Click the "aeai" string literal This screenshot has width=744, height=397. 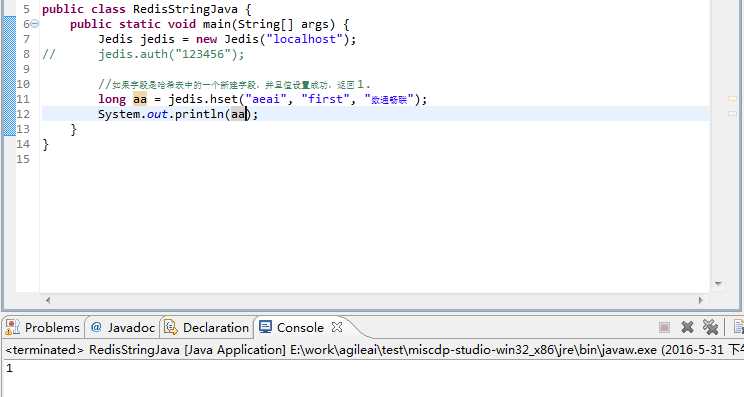pos(266,99)
